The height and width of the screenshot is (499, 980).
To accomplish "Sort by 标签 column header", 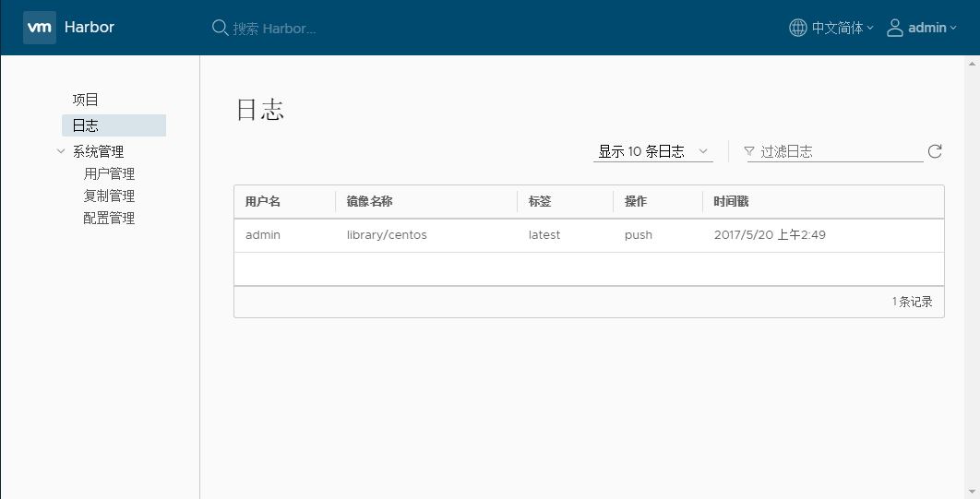I will [540, 202].
